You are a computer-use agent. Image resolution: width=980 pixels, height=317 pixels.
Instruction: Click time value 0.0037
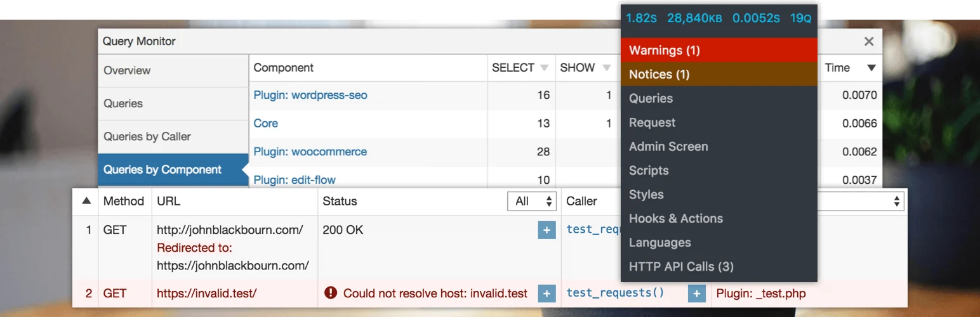859,180
